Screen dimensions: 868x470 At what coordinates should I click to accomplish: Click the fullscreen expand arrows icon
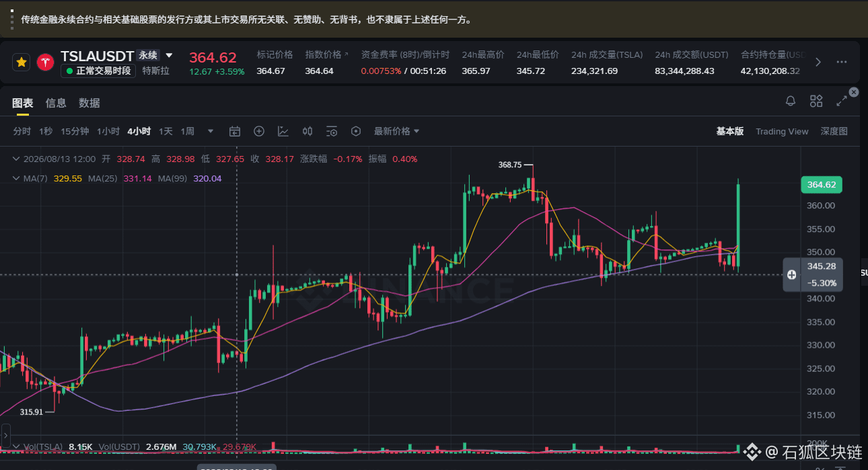click(842, 101)
